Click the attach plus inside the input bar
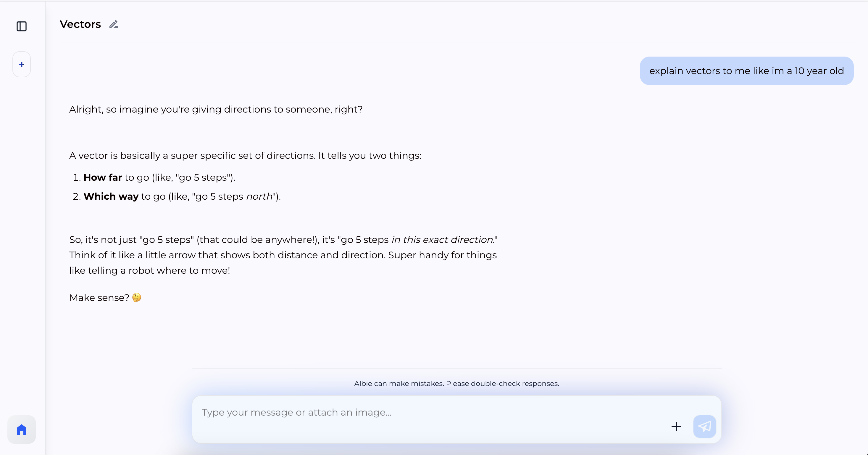Viewport: 868px width, 455px height. tap(676, 426)
